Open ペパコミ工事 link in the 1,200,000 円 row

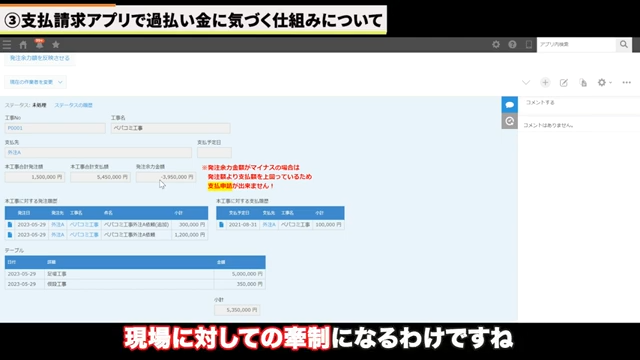(x=84, y=235)
